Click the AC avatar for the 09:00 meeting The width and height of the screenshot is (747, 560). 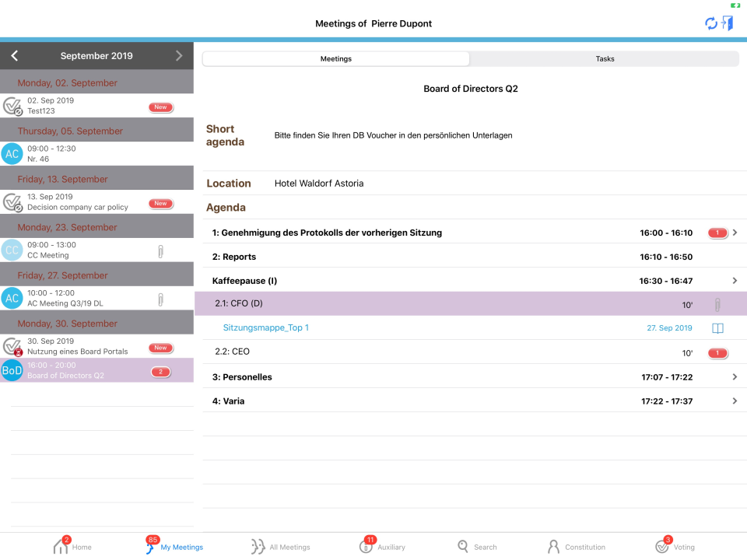(x=12, y=153)
